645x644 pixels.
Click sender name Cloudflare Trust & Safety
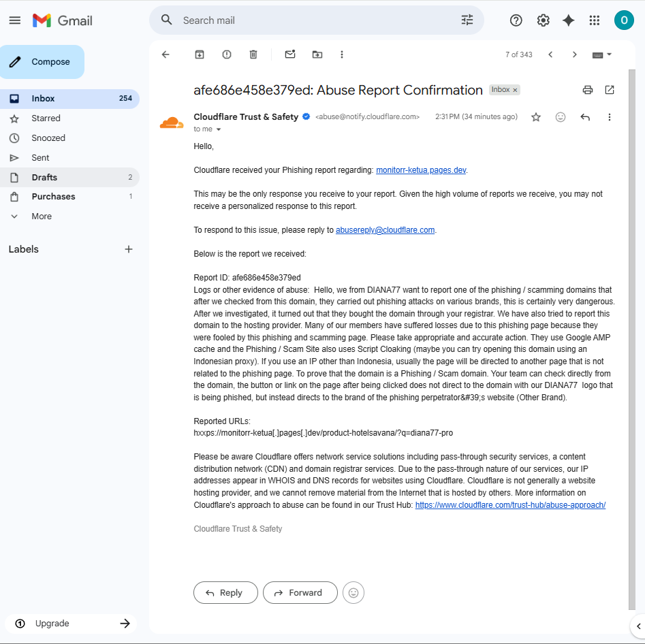pos(246,117)
